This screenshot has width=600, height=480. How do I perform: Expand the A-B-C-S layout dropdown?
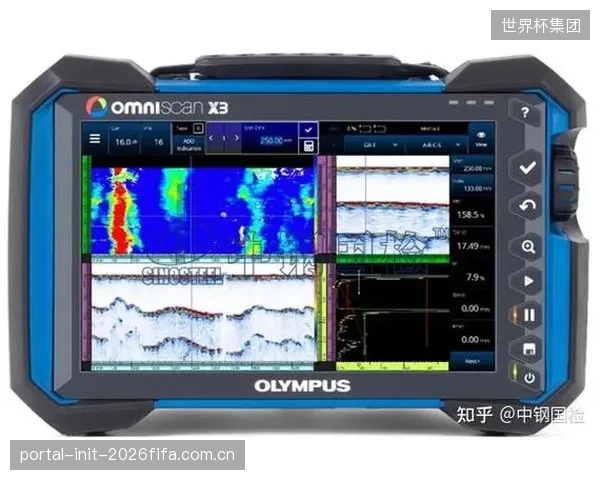click(x=437, y=145)
